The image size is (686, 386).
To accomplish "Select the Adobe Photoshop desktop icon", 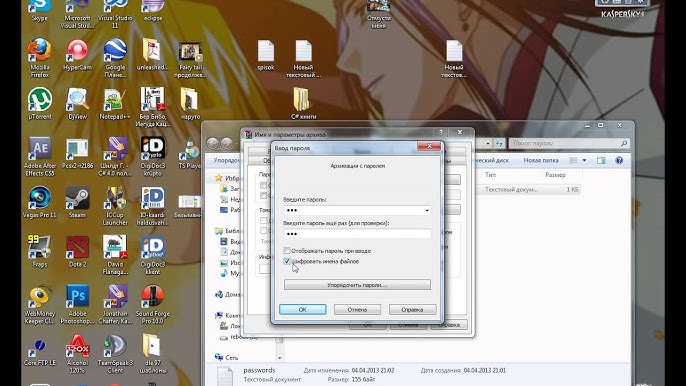I will tap(77, 305).
